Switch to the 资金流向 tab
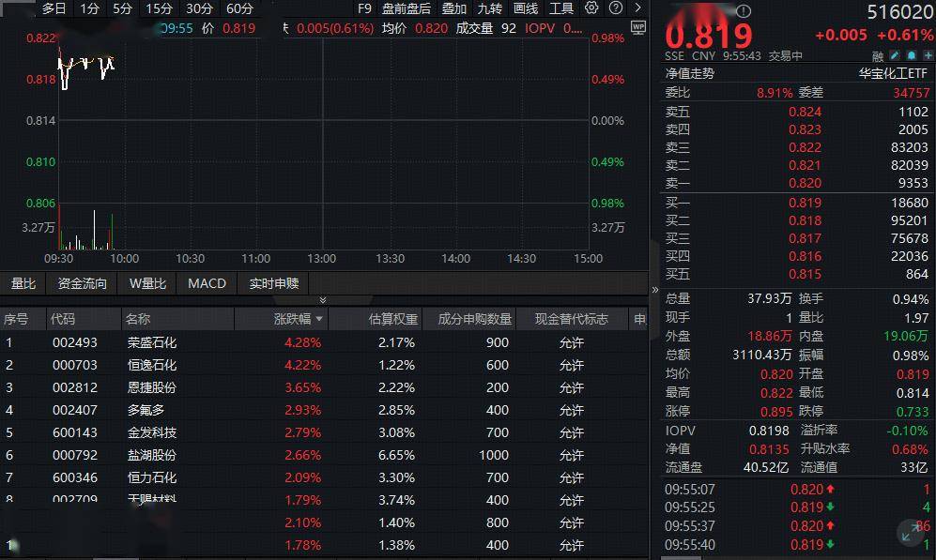The image size is (936, 560). point(83,283)
